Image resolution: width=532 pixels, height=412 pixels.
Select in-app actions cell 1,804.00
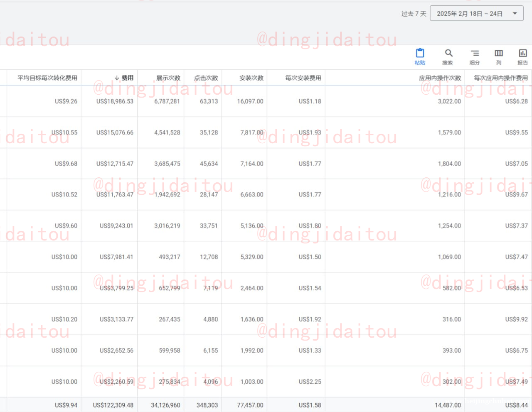(x=449, y=164)
